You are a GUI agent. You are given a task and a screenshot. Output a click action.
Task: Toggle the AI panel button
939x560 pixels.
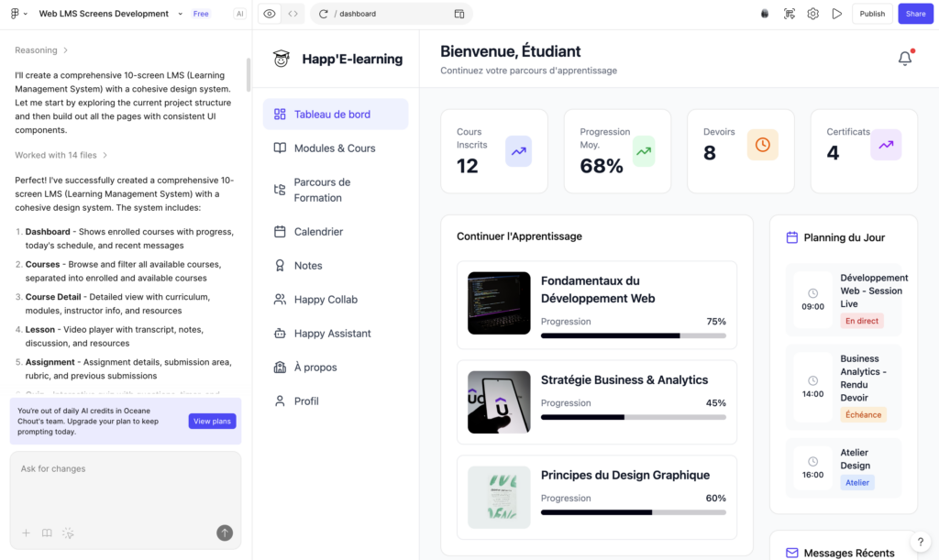tap(239, 14)
